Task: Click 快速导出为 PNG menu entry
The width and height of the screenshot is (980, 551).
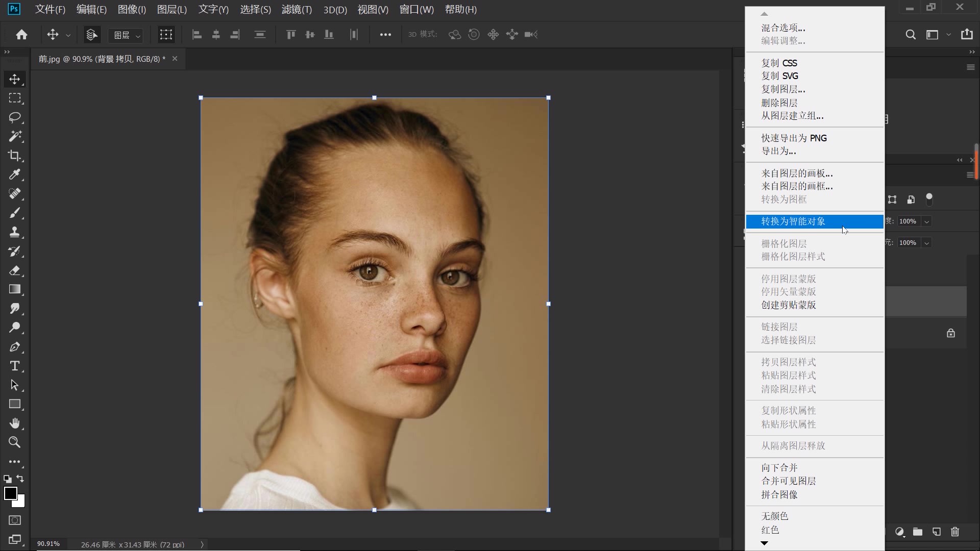Action: (x=794, y=138)
